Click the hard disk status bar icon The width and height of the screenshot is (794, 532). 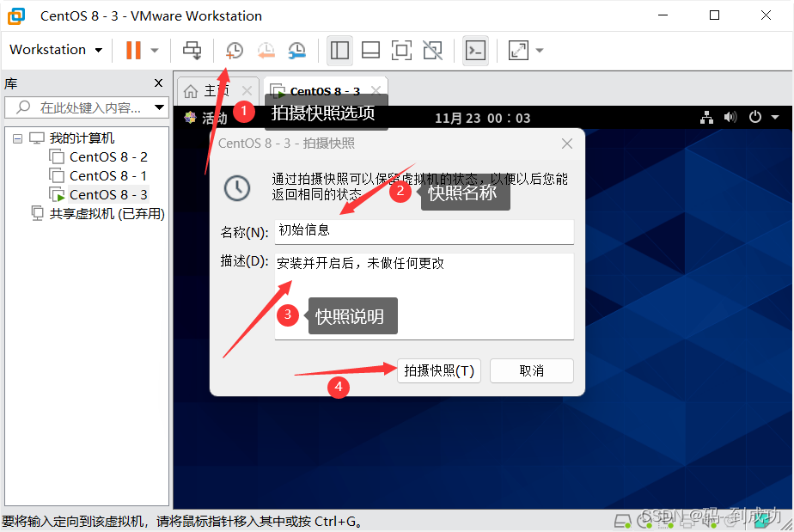tap(623, 520)
